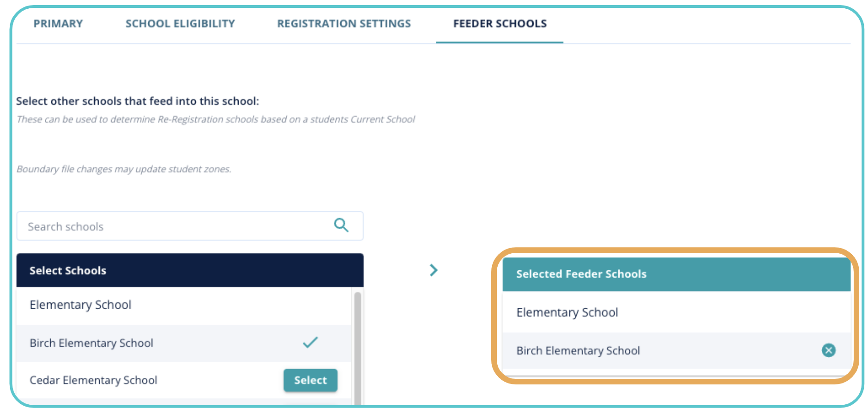The height and width of the screenshot is (414, 868).
Task: Click the "Select other schools" heading text
Action: coord(138,101)
